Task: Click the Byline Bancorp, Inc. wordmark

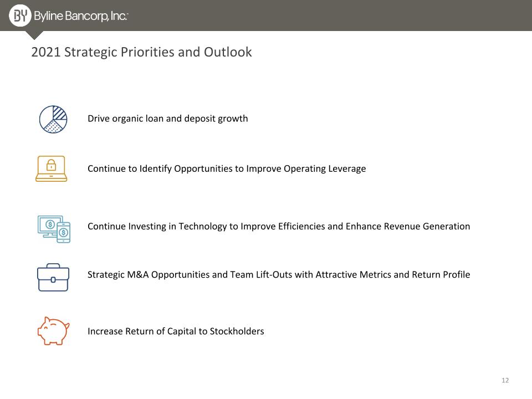Action: 81,16
